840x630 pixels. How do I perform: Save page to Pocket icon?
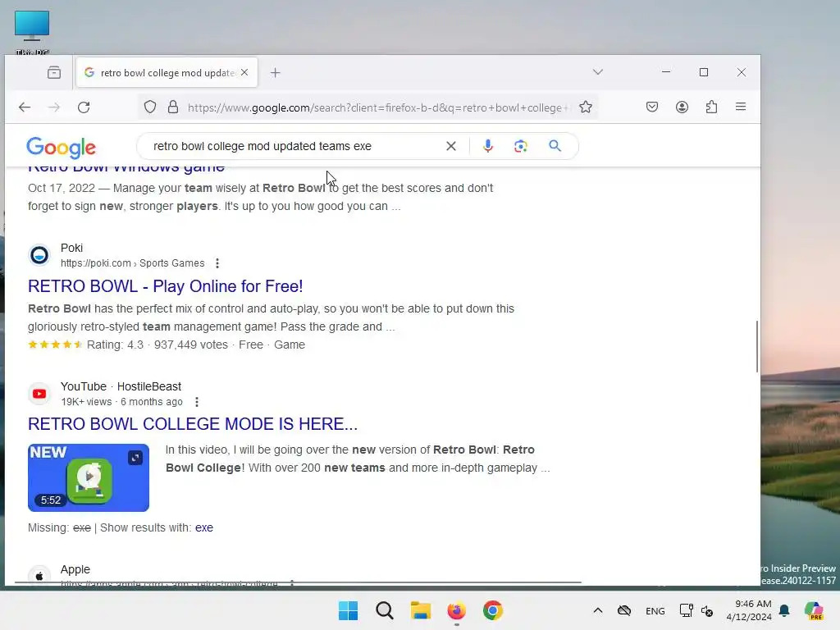(x=652, y=107)
